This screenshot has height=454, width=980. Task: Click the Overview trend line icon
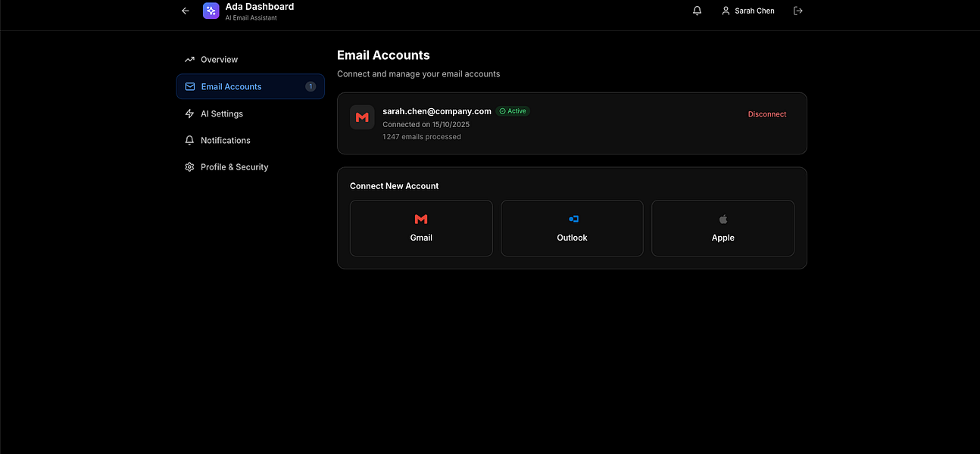(x=189, y=59)
